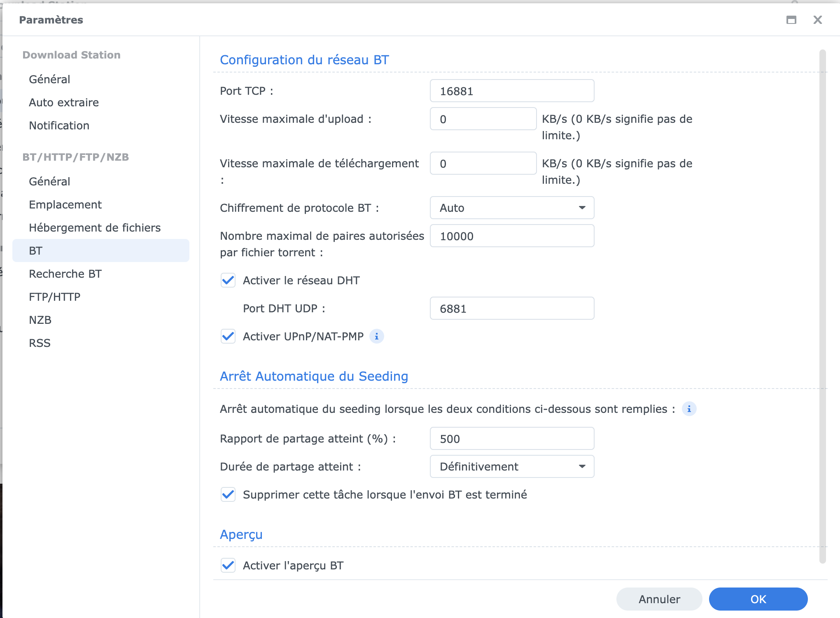Open the RSS settings page
The width and height of the screenshot is (840, 618).
point(40,343)
